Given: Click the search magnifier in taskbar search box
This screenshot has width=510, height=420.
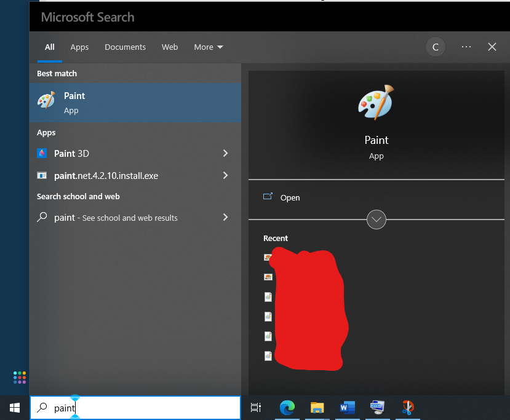Looking at the screenshot, I should coord(42,408).
